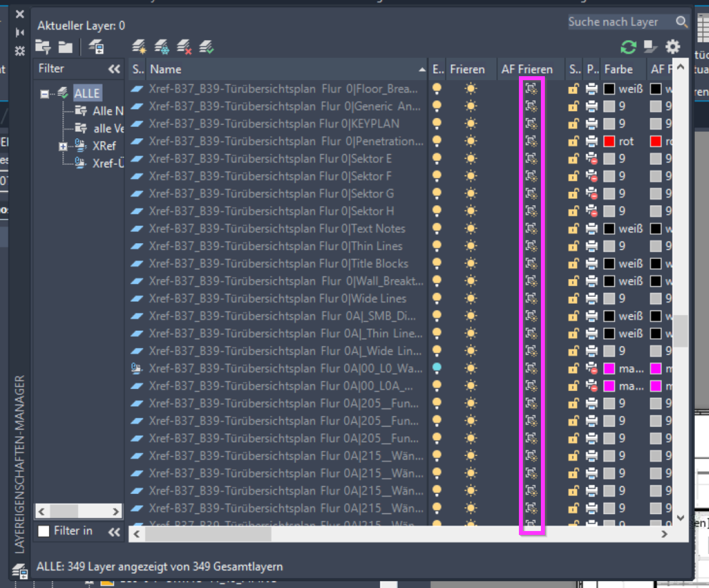
Task: Click the layer search magnifier
Action: (x=682, y=22)
